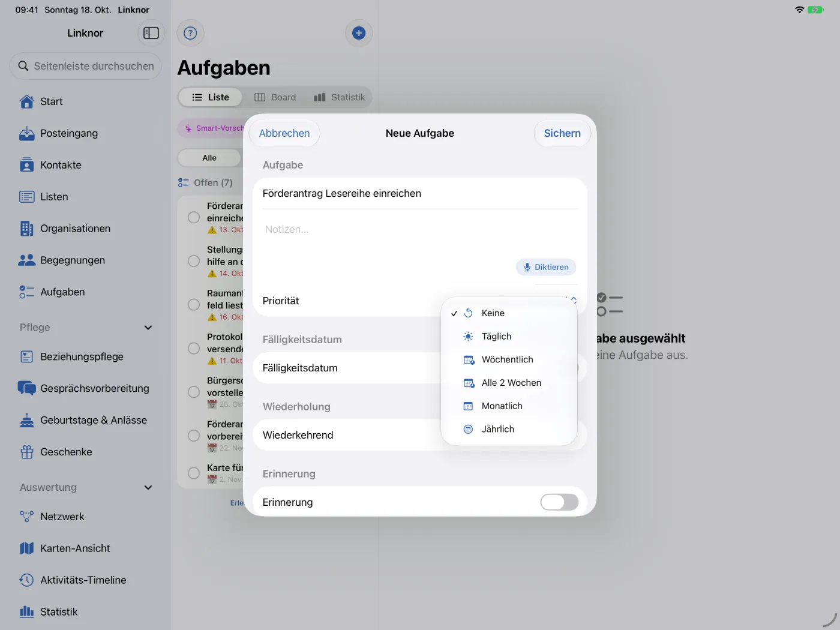Image resolution: width=840 pixels, height=630 pixels.
Task: Enable the Erinnerung switch
Action: (x=559, y=502)
